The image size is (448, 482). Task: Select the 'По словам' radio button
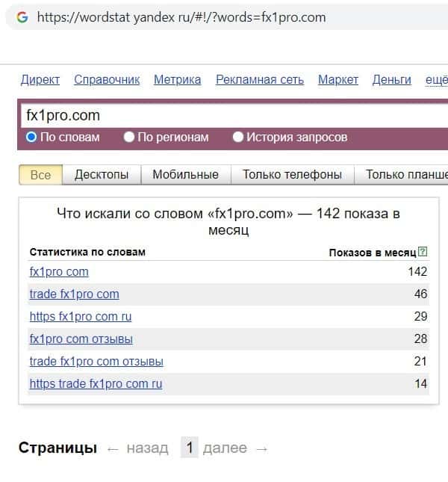[31, 137]
